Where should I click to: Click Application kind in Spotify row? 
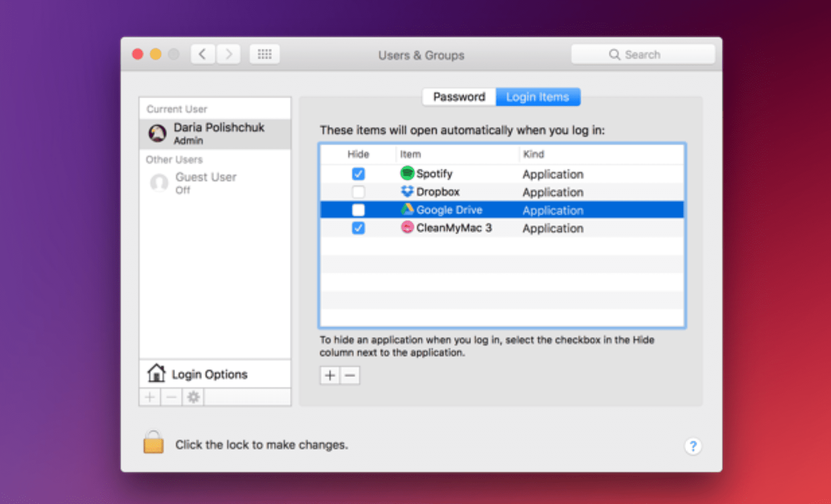[553, 174]
